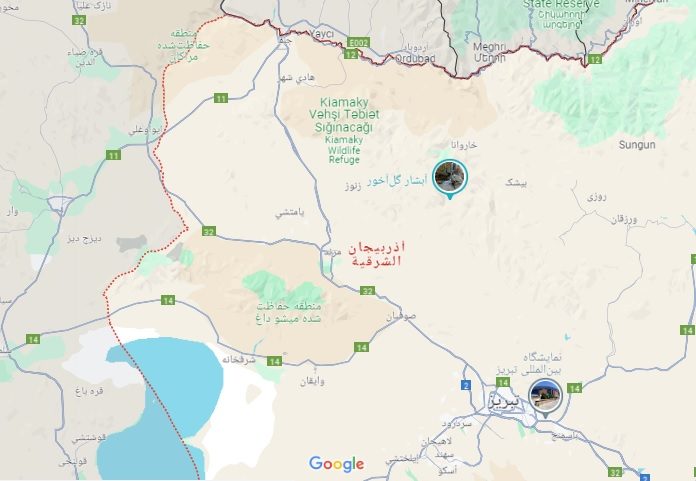This screenshot has width=696, height=481.
Task: Select the route 11 shield near ابو اوغلی
Action: tap(113, 155)
